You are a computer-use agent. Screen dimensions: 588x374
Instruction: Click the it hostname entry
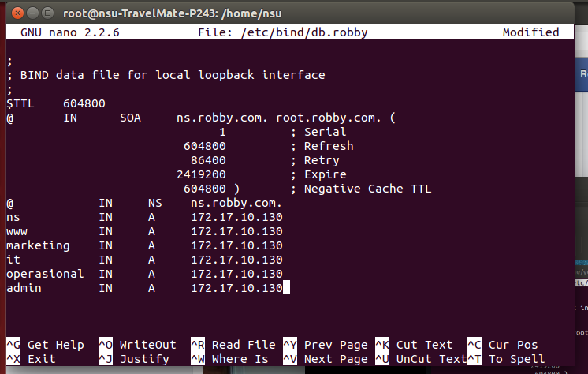tap(13, 260)
